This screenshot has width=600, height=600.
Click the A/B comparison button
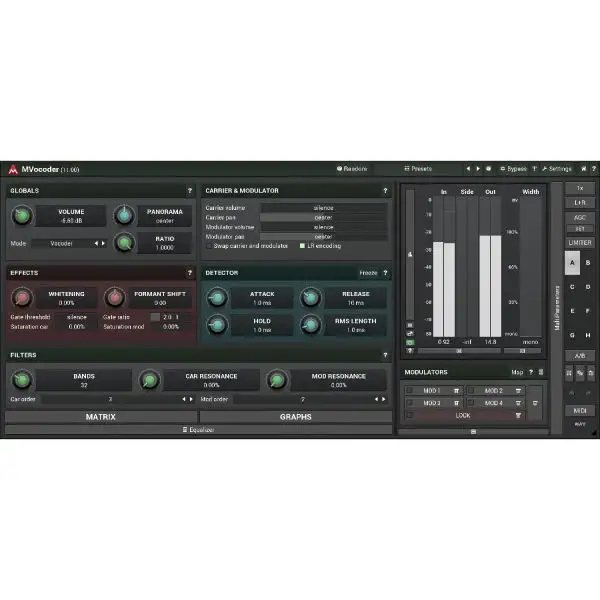coord(580,355)
